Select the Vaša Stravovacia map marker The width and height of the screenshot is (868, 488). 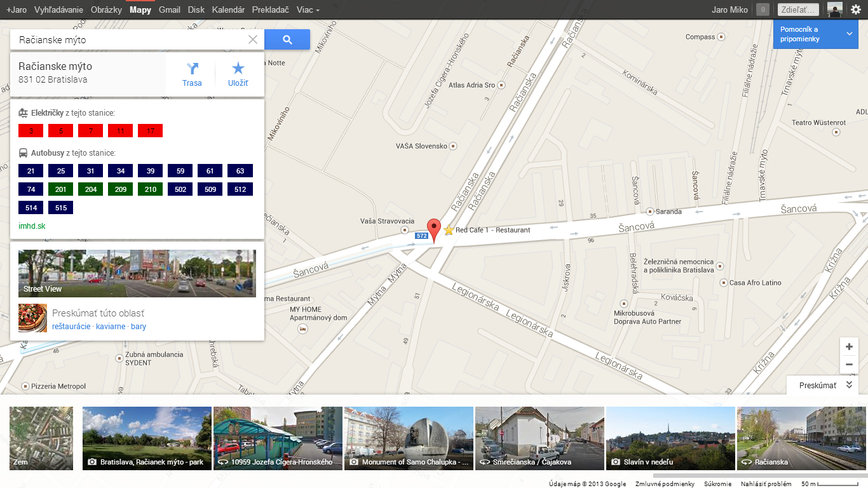point(405,229)
